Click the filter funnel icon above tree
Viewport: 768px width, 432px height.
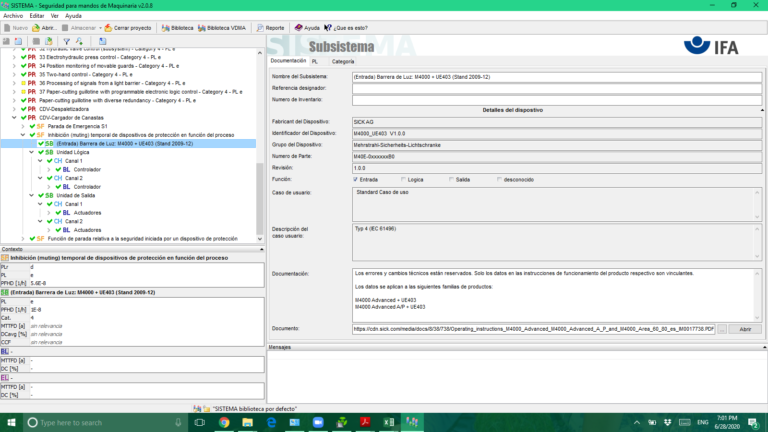coord(66,41)
